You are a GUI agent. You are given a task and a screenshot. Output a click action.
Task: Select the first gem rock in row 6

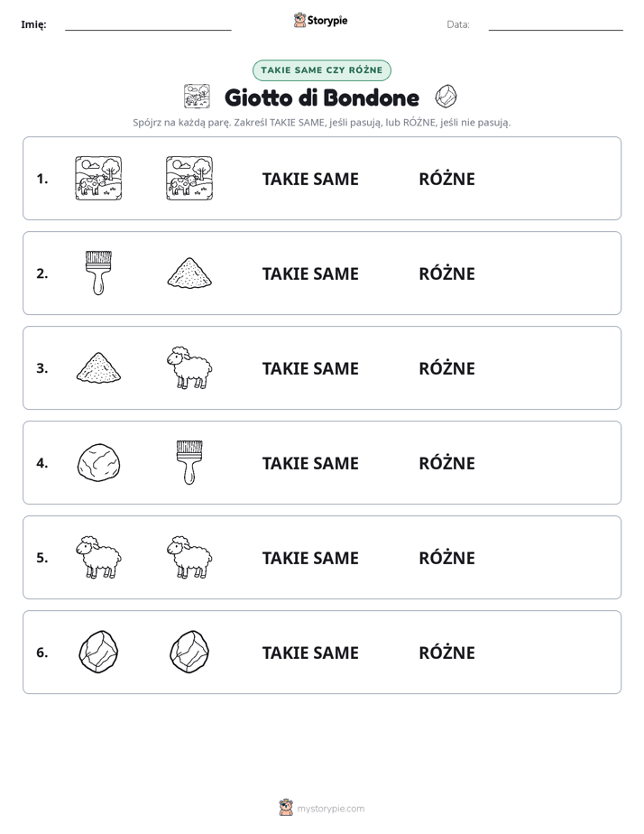(98, 652)
